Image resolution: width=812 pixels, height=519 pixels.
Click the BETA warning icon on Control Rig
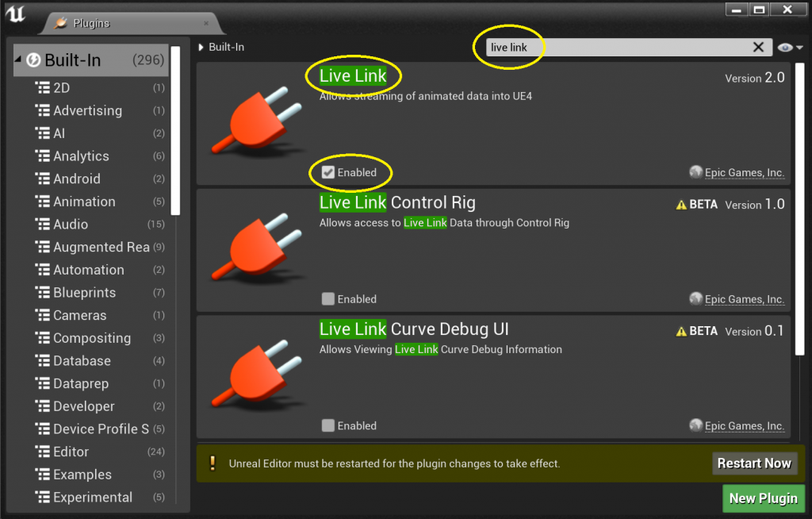681,205
